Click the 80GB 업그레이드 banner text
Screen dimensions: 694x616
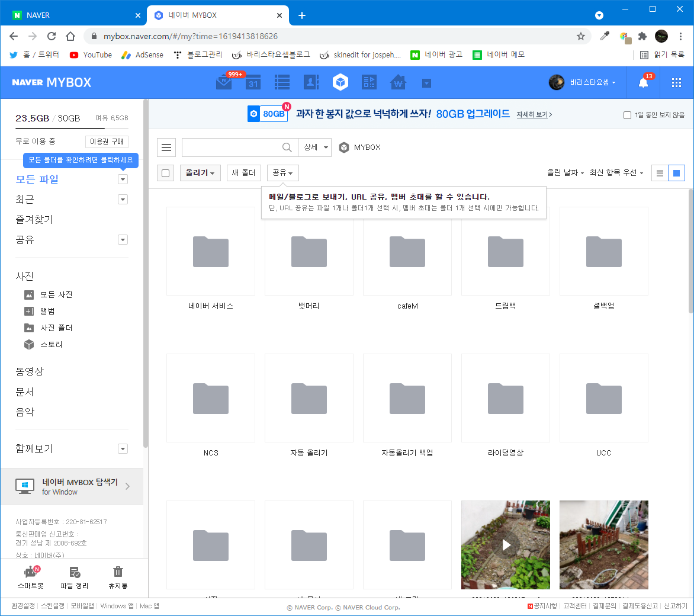tap(473, 114)
